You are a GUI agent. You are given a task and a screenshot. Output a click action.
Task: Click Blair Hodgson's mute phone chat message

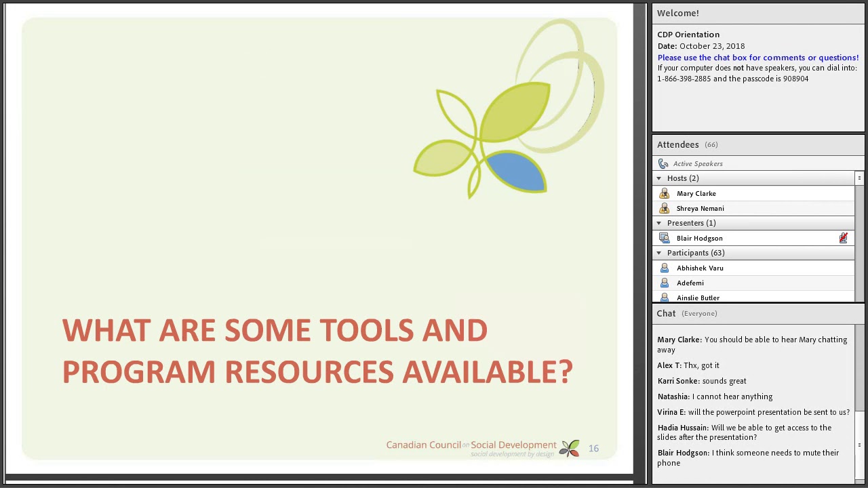(748, 457)
